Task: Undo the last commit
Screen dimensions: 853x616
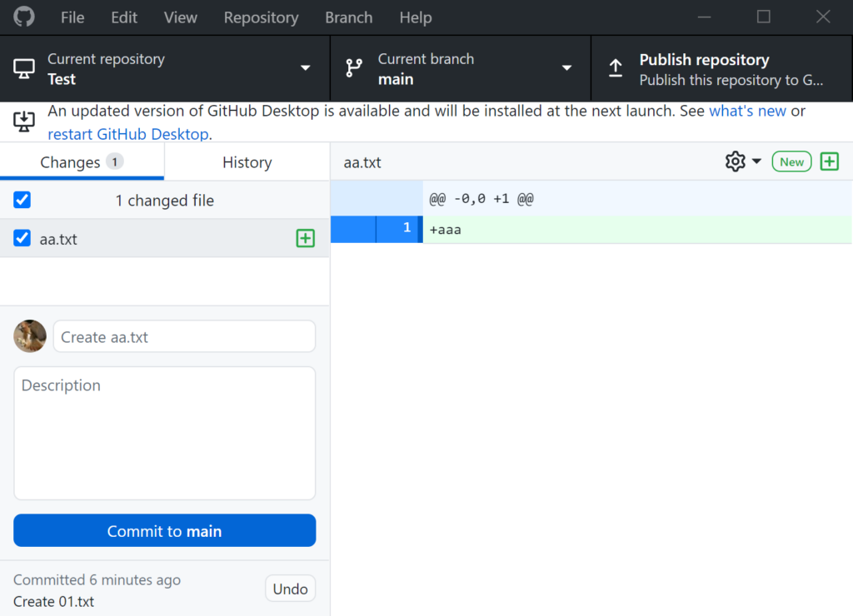Action: pyautogui.click(x=290, y=589)
